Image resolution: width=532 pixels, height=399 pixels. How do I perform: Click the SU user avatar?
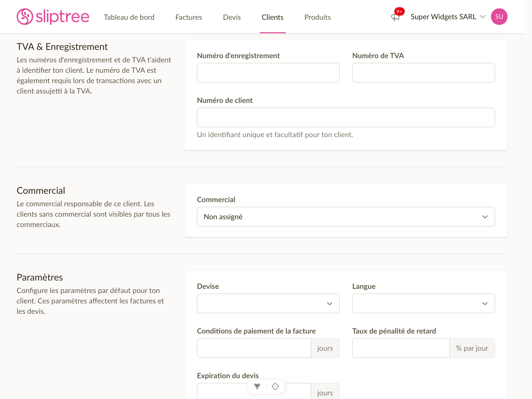pos(499,17)
